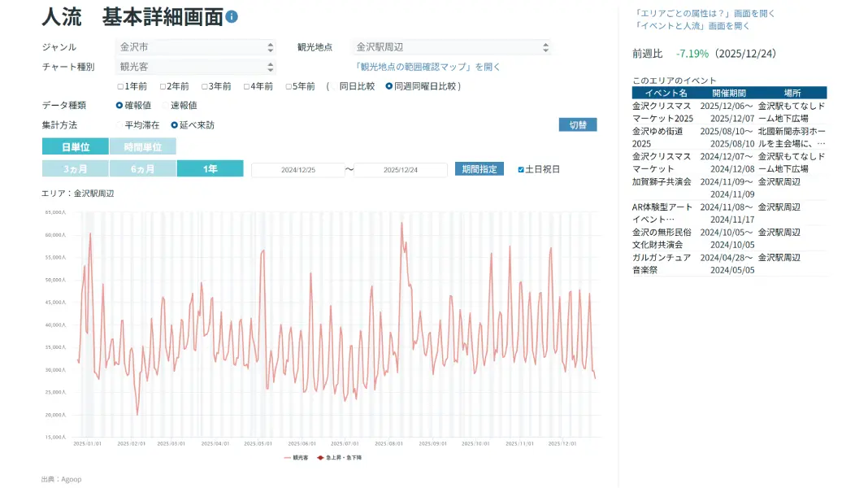This screenshot has height=488, width=868.
Task: Check the 2年前 comparison checkbox
Action: pyautogui.click(x=163, y=86)
